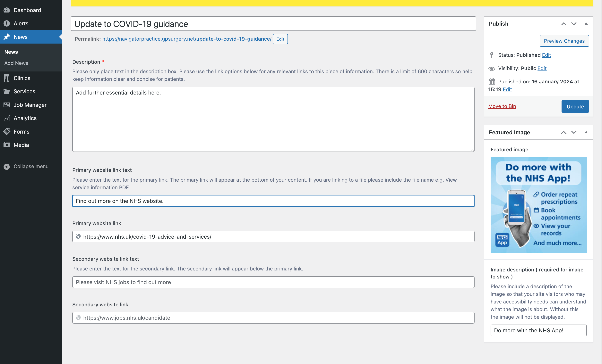Click the Published on calendar icon
The height and width of the screenshot is (364, 602).
point(492,81)
